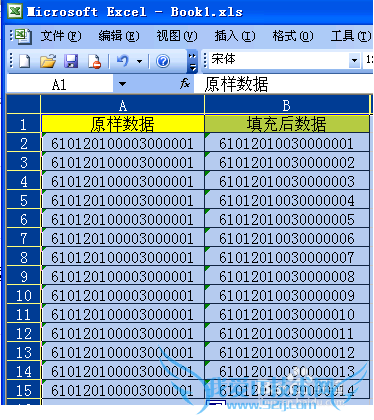Select cell B13 ending in 0012

click(287, 352)
